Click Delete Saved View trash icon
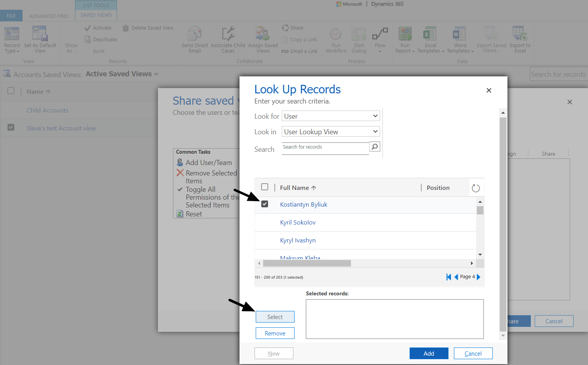This screenshot has width=588, height=365. [126, 28]
